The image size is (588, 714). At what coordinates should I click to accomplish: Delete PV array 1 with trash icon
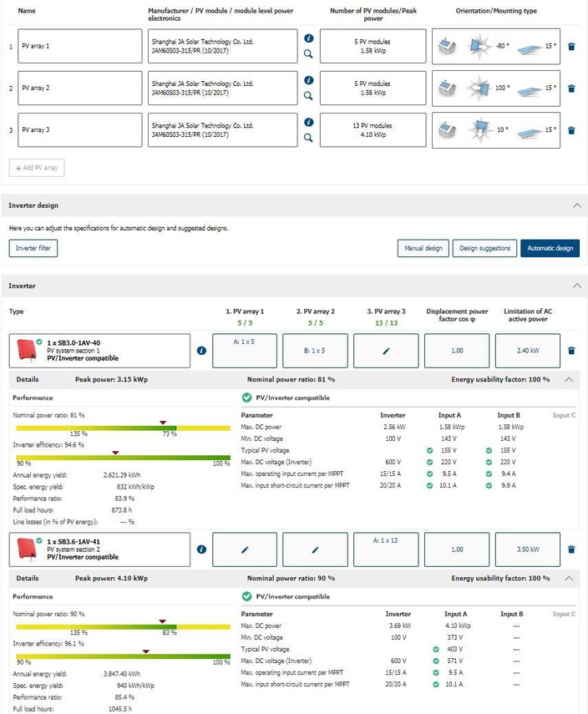(x=571, y=47)
